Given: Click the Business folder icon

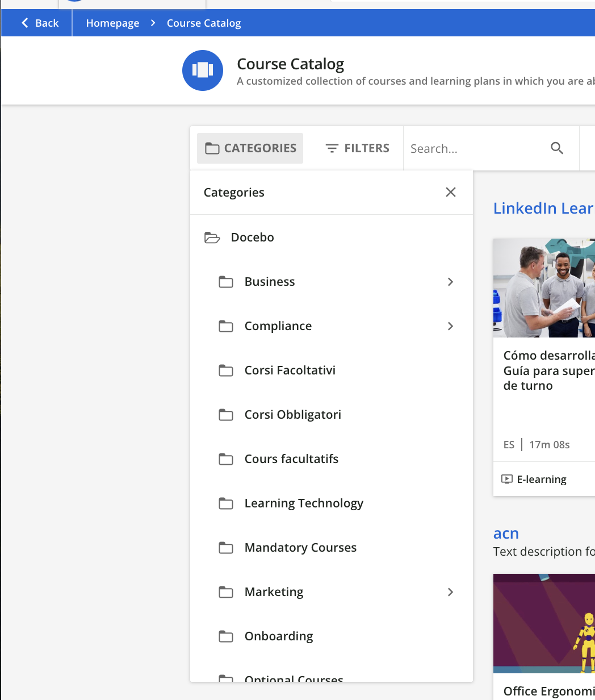Looking at the screenshot, I should pyautogui.click(x=226, y=282).
